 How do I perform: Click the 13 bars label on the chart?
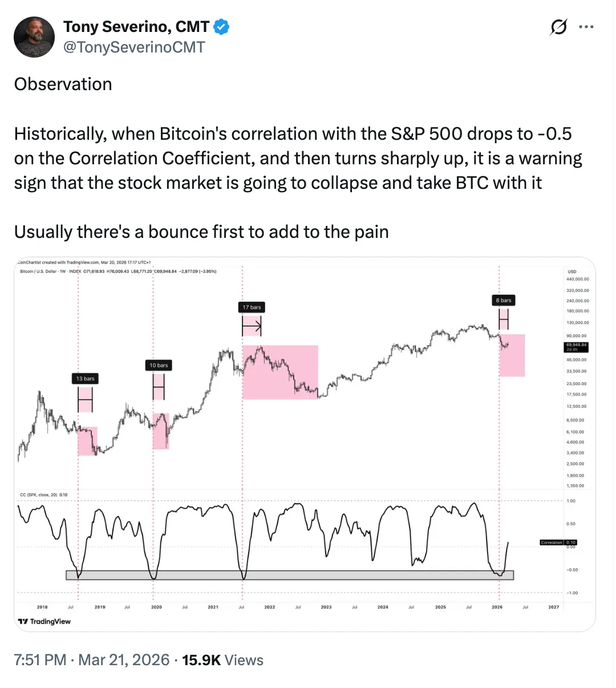[x=84, y=378]
